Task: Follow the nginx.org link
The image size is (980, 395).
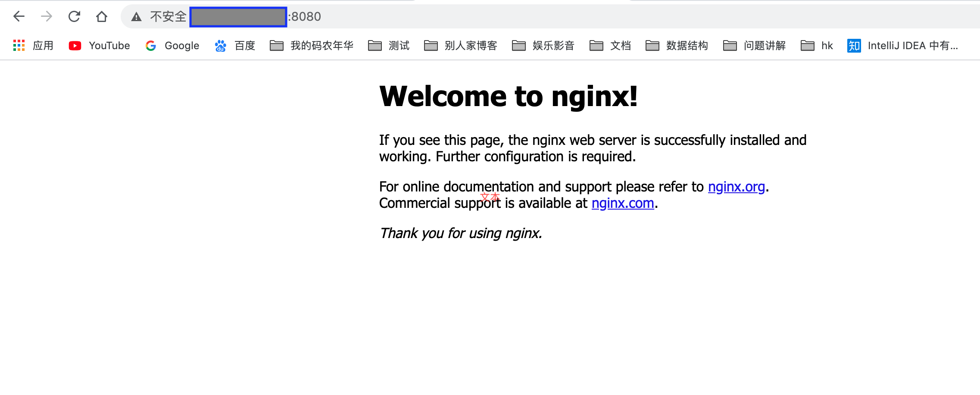Action: [737, 187]
